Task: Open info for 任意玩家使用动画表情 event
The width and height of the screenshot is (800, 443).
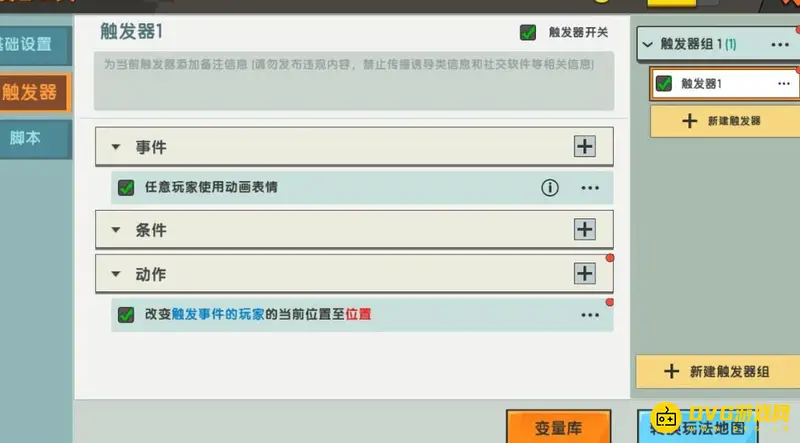Action: 549,188
